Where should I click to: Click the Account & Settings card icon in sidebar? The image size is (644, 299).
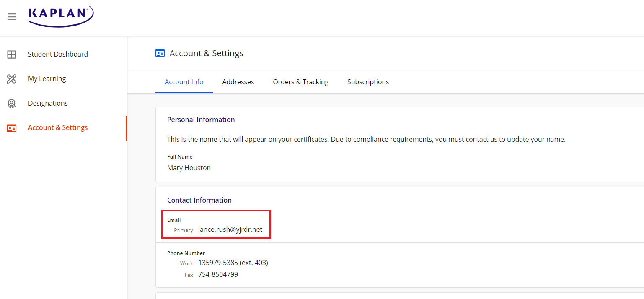tap(11, 127)
